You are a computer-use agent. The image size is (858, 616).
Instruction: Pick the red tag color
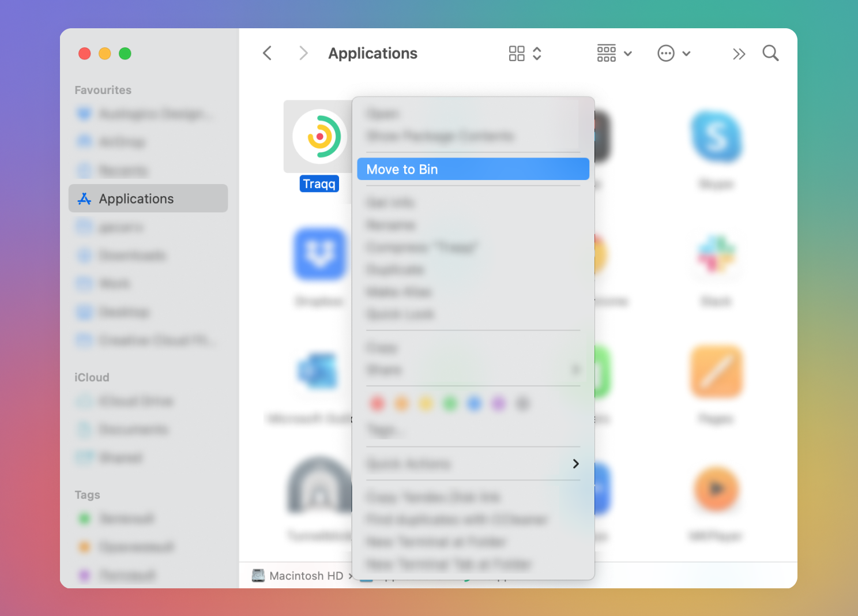pos(377,403)
